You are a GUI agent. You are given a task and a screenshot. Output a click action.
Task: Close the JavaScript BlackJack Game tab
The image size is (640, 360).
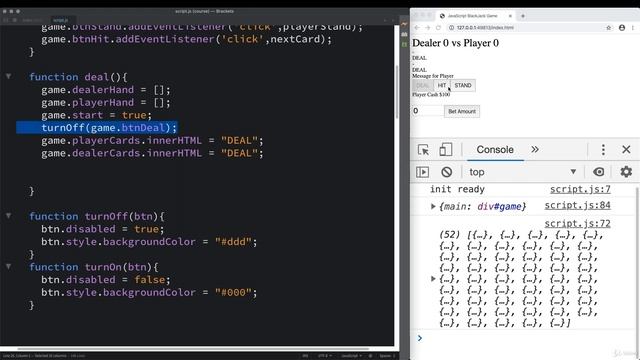[510, 16]
